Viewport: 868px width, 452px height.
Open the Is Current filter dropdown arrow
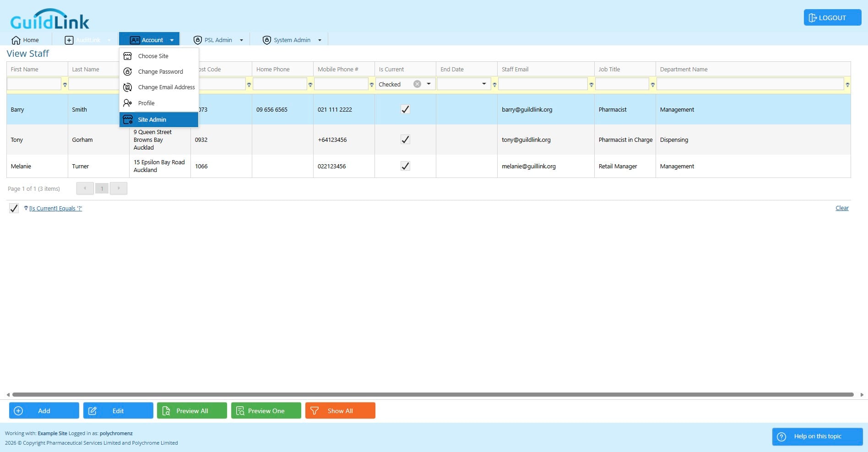[429, 84]
